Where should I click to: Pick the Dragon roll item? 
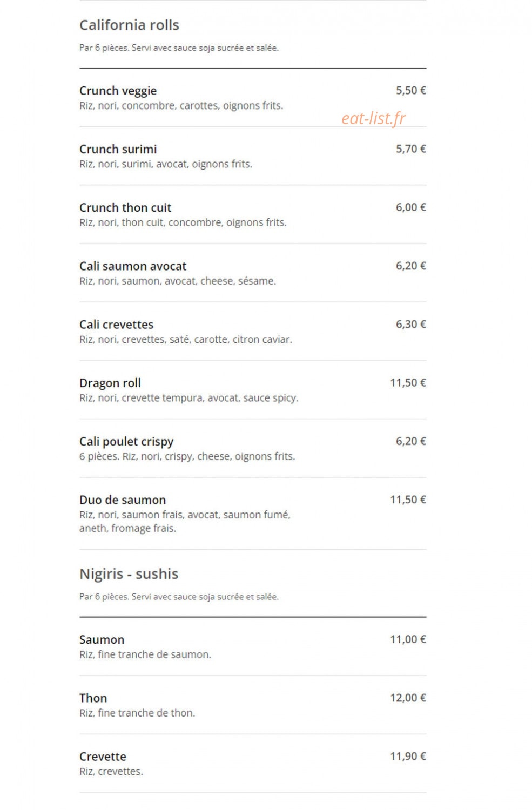click(253, 389)
